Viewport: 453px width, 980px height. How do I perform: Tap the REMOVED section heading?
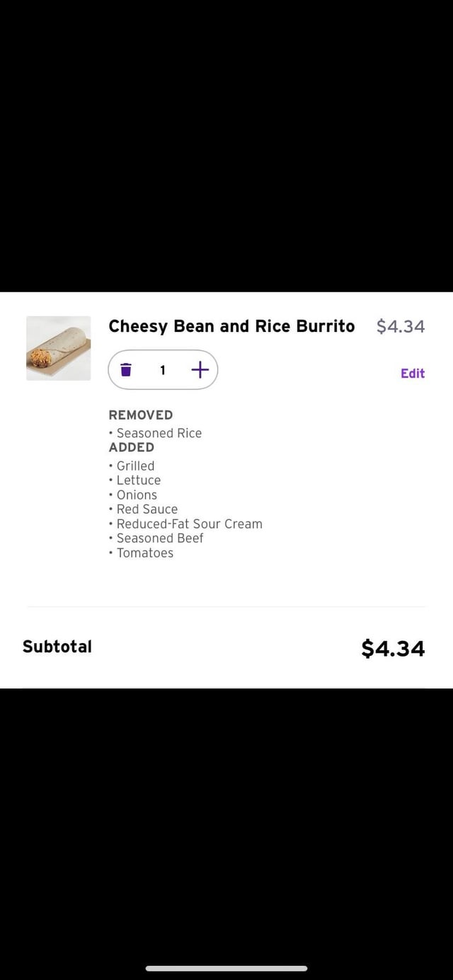point(140,415)
